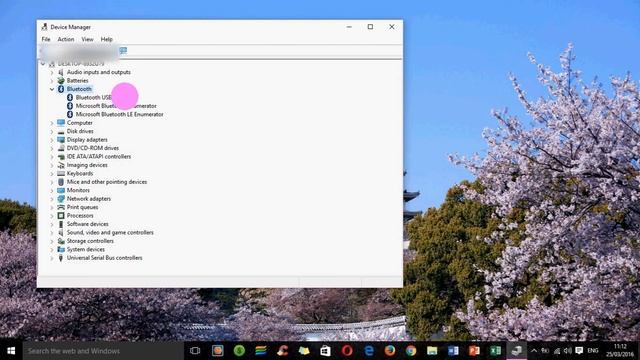The image size is (640, 360).
Task: Select the Batteries label
Action: [x=78, y=80]
